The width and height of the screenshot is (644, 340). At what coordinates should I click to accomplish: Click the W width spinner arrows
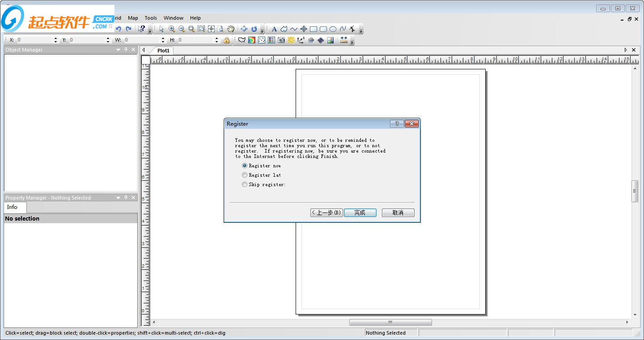click(x=162, y=40)
